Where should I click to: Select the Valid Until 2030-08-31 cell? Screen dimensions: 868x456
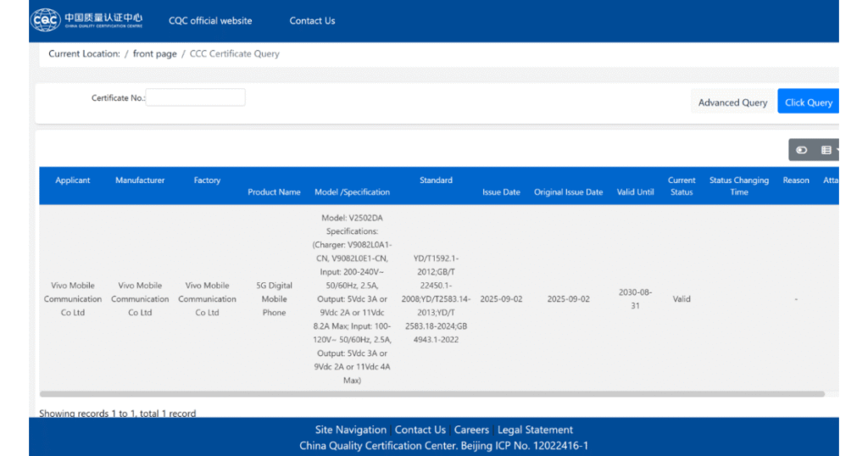pos(636,299)
